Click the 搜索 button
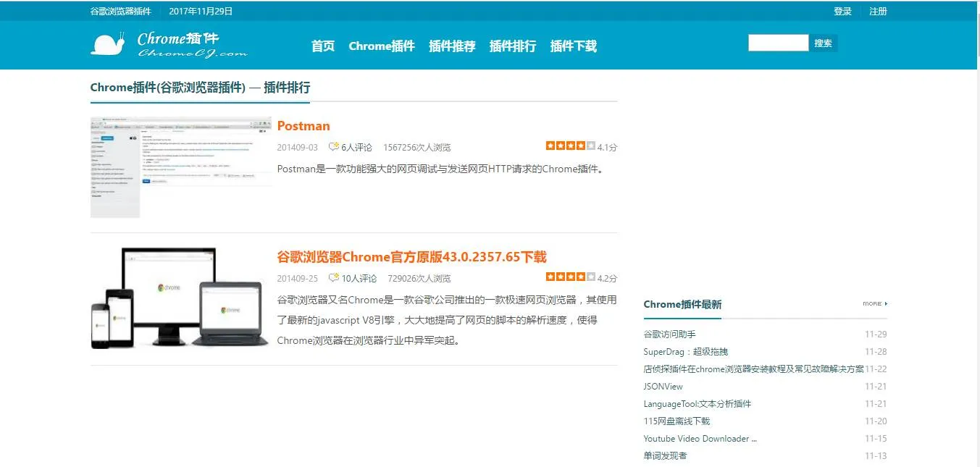This screenshot has height=467, width=980. [823, 43]
